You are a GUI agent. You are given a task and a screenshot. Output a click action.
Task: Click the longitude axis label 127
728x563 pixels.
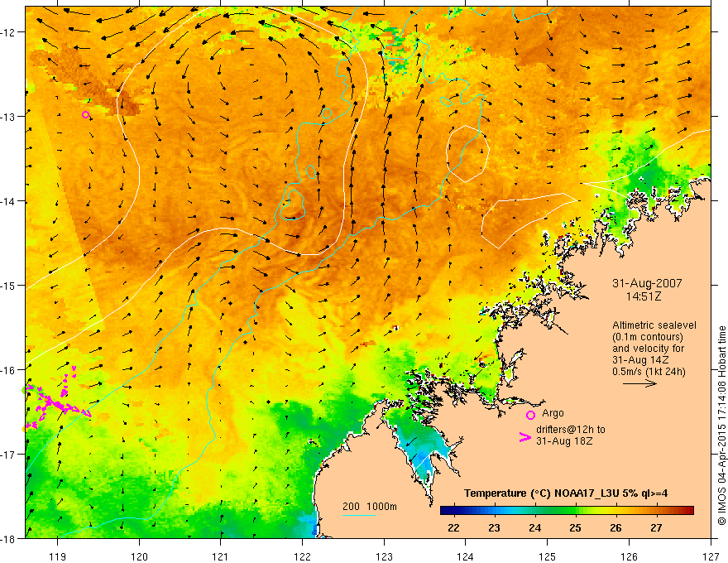(711, 556)
